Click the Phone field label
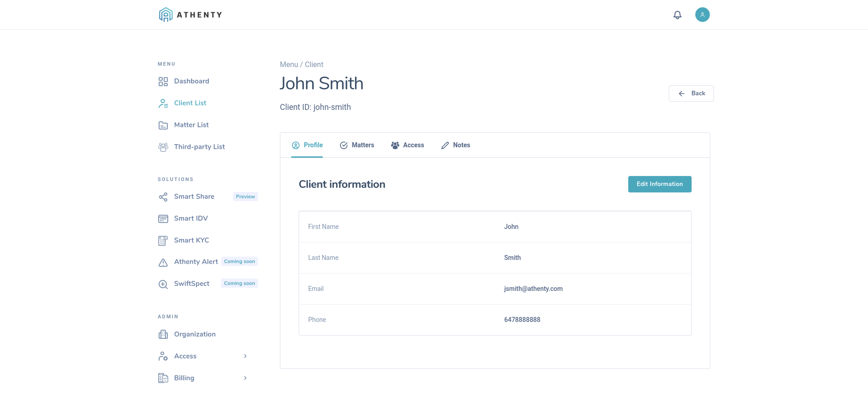 pyautogui.click(x=317, y=320)
